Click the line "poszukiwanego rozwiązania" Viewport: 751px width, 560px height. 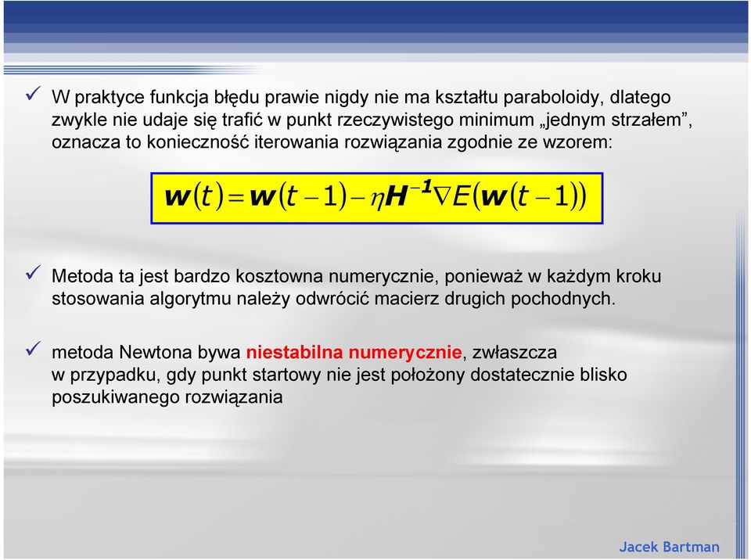pos(167,397)
